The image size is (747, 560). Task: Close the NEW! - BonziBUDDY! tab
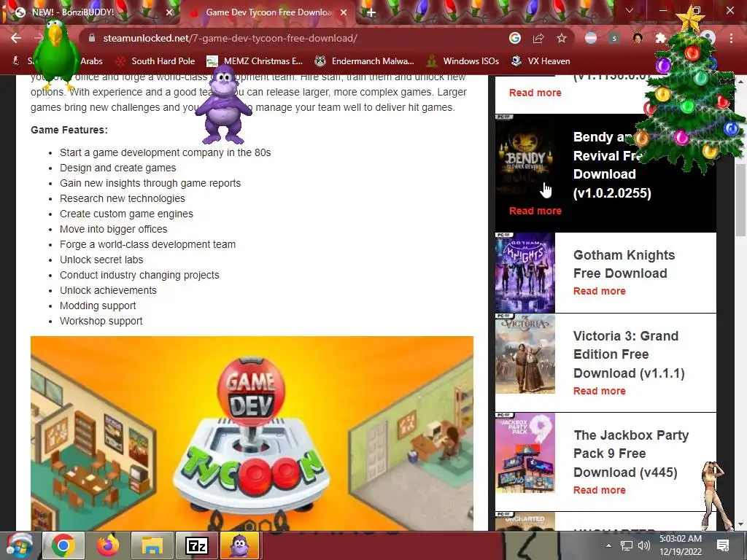pyautogui.click(x=169, y=12)
